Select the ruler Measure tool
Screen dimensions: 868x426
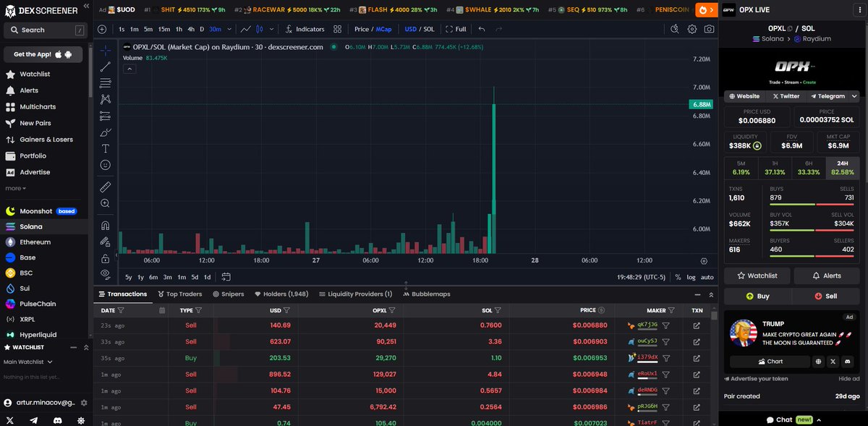pos(106,187)
